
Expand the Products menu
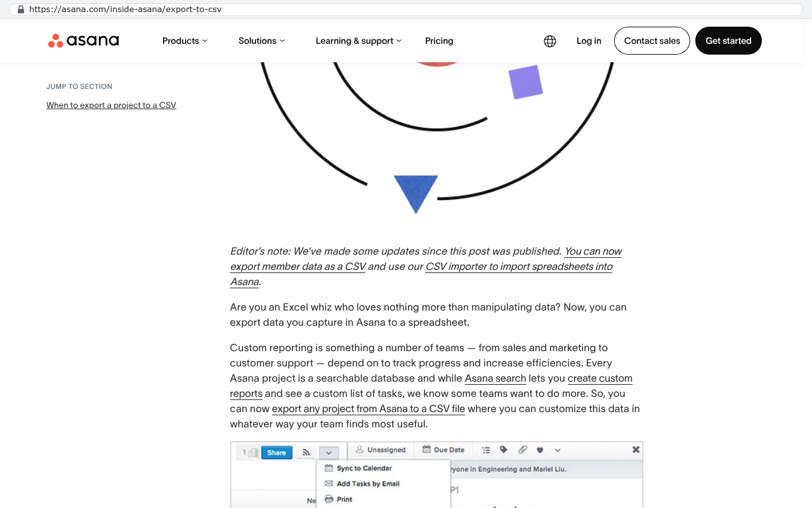point(185,41)
